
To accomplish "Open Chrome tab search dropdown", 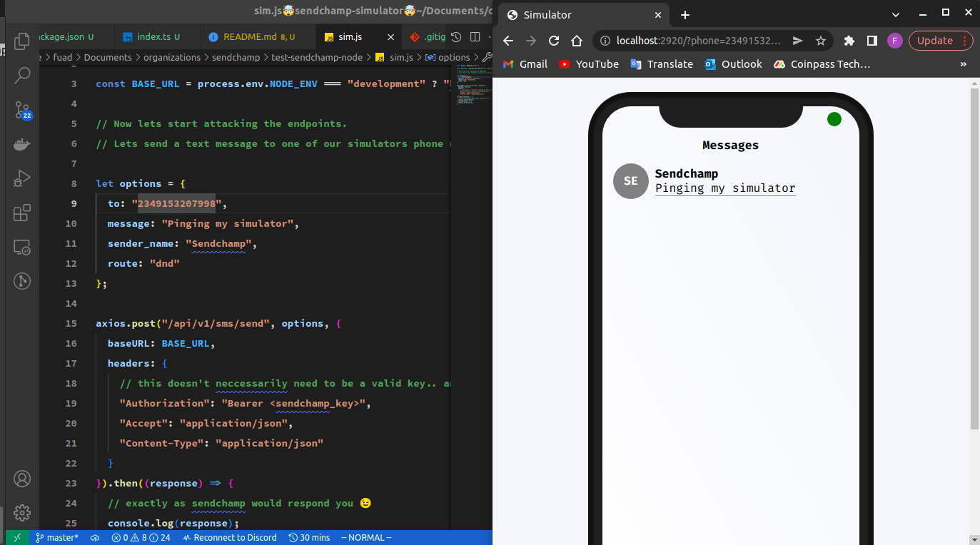I will click(896, 14).
